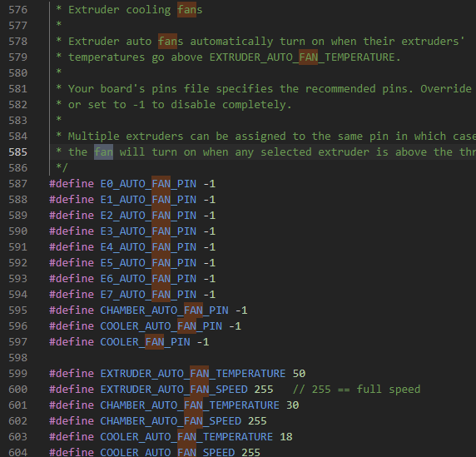Click E0_AUTO_FAN_PIN identifier

click(x=148, y=183)
